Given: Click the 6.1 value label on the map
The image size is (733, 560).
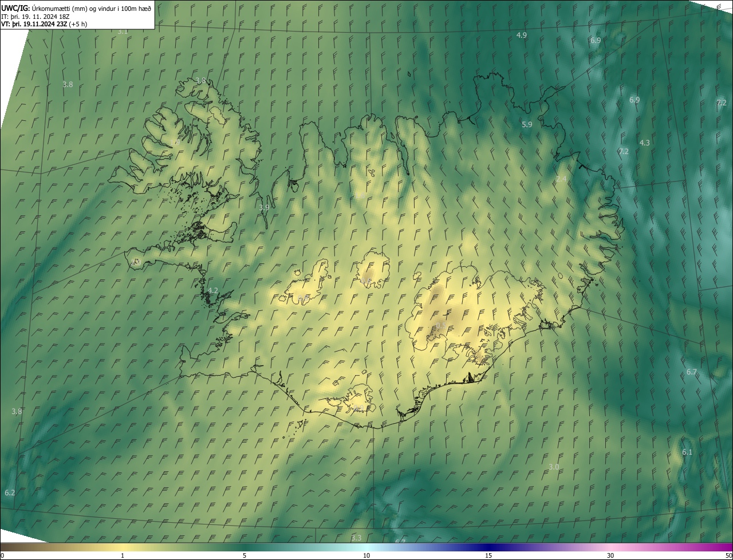Looking at the screenshot, I should pos(687,452).
